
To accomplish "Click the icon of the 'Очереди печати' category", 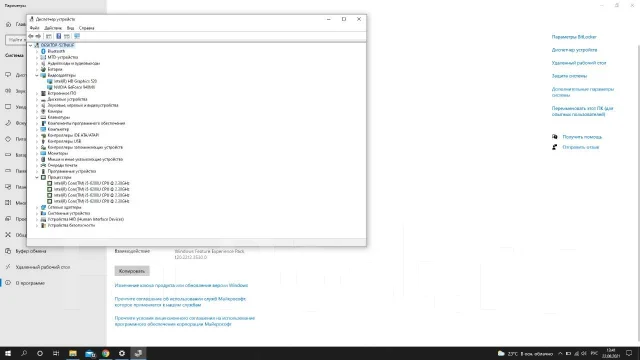I will coord(43,165).
